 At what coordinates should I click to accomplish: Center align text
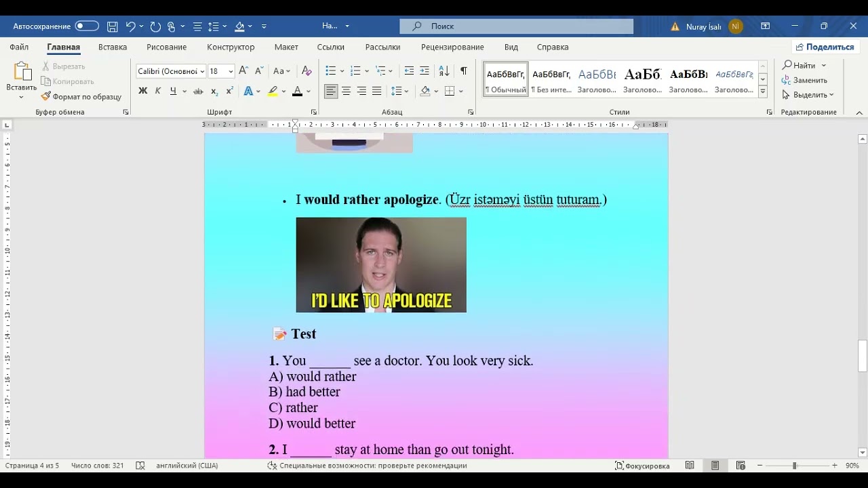click(x=346, y=91)
